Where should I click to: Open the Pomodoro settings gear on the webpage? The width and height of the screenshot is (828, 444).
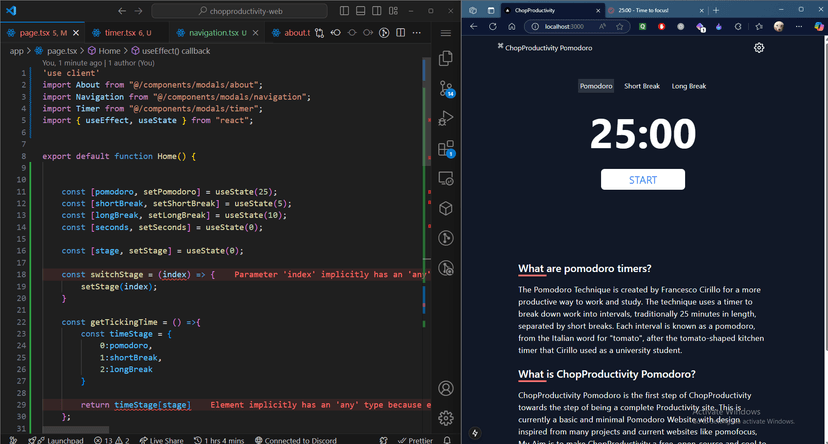759,48
